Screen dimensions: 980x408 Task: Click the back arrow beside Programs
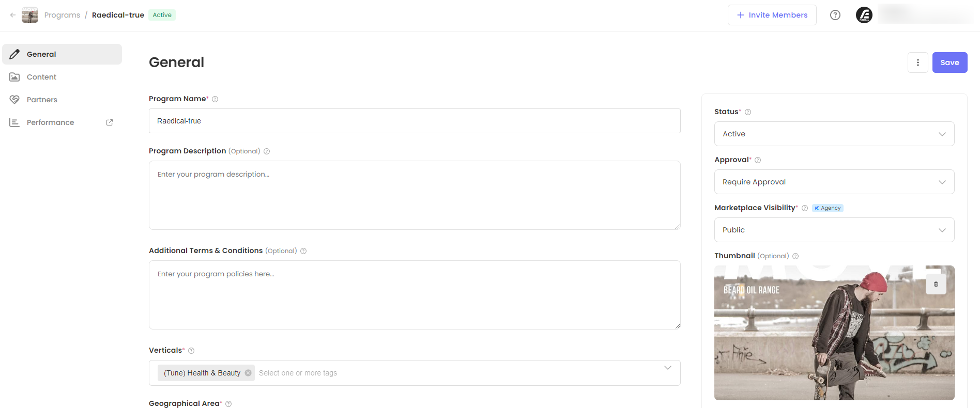13,15
